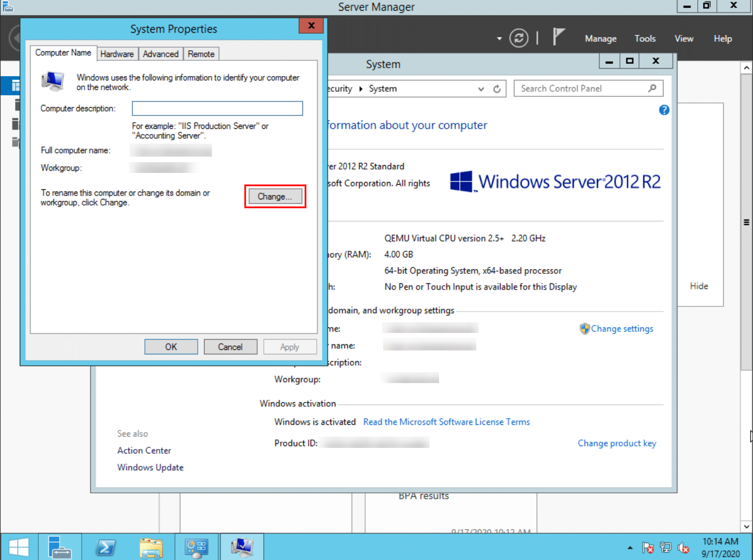Show hidden system tray icons
The image size is (753, 560).
coord(630,548)
